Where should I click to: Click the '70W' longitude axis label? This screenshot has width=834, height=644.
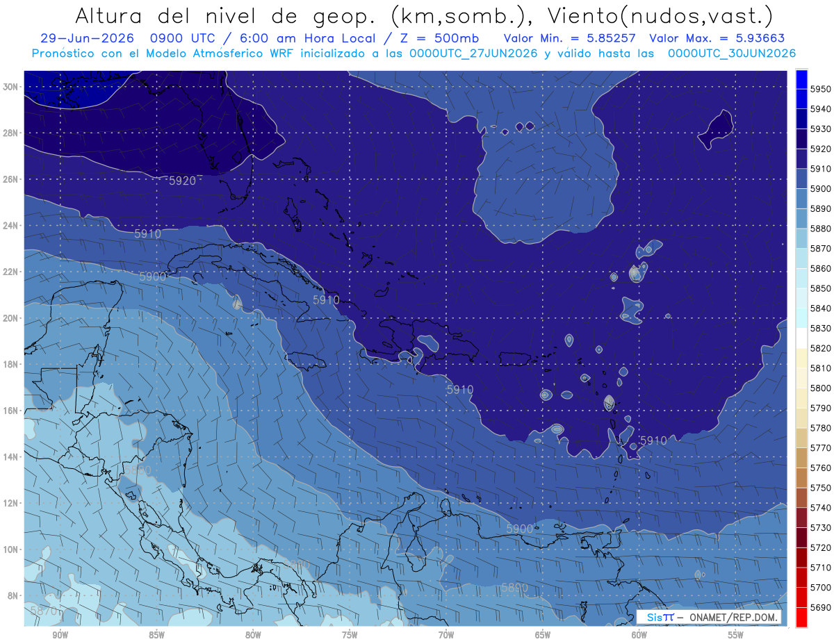tap(446, 636)
